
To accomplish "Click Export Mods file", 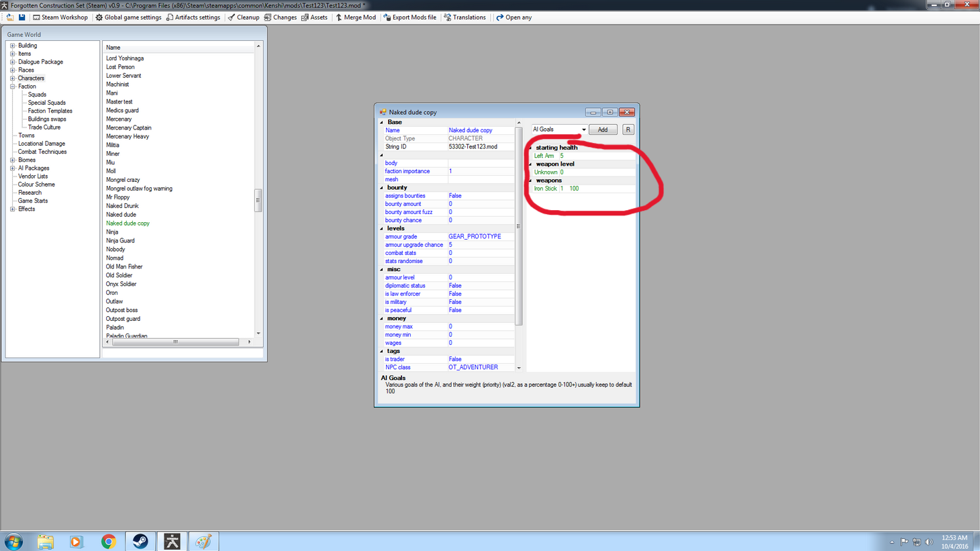I will (x=409, y=17).
